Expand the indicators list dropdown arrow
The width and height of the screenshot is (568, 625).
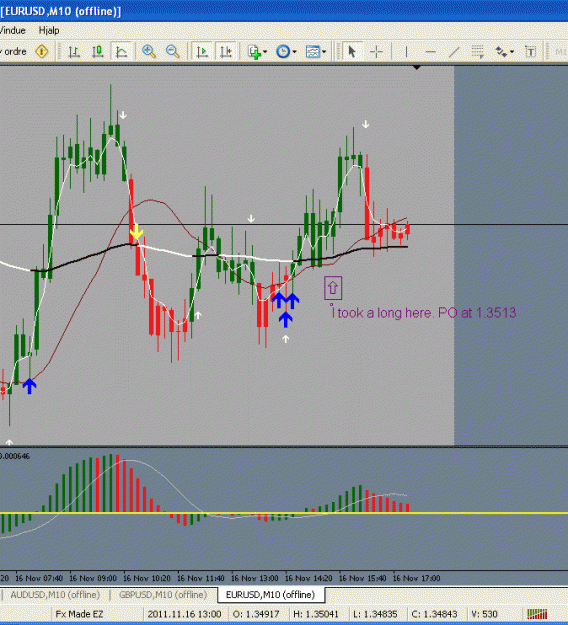(265, 52)
